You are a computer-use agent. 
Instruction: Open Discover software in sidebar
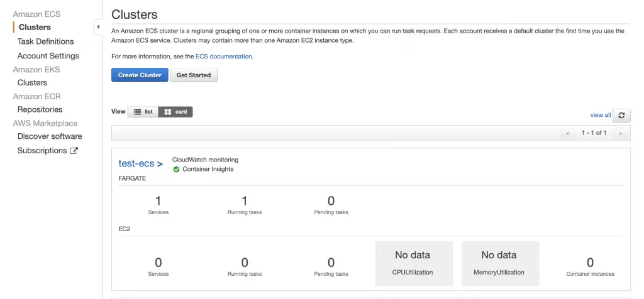coord(50,136)
